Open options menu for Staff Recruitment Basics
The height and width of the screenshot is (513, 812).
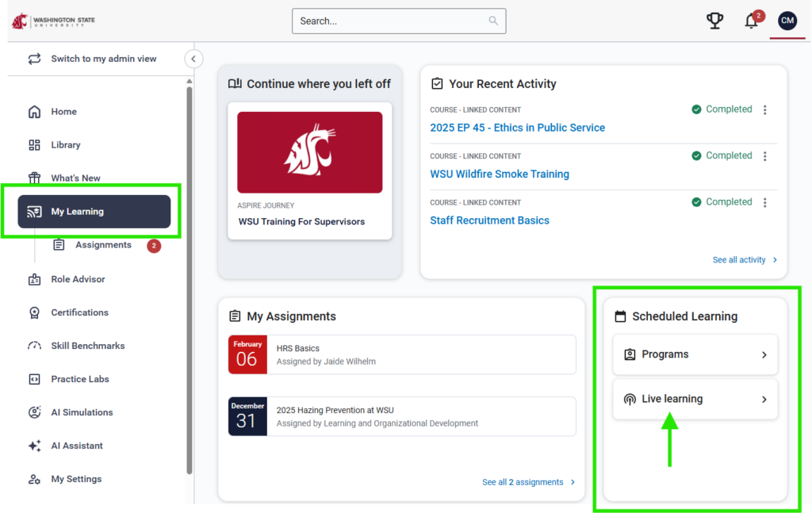pos(765,202)
